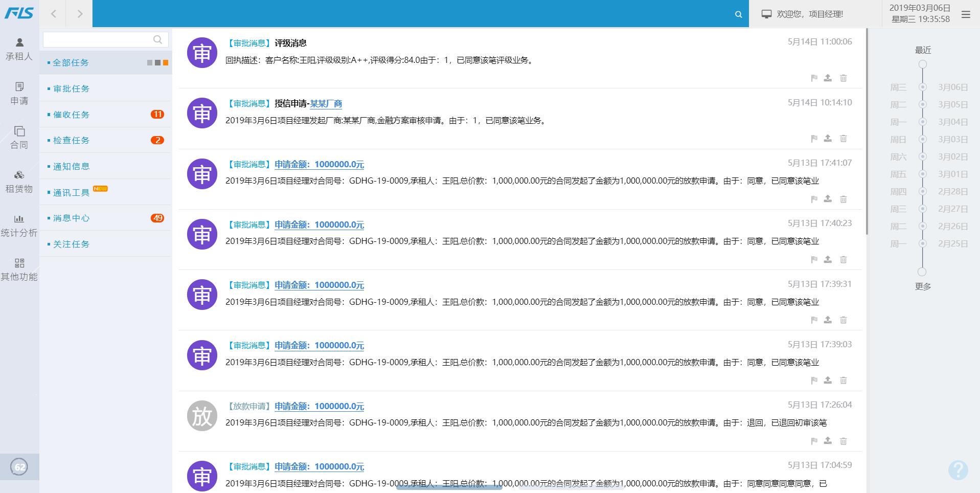Select the light gray square filter in 全部任务

pos(150,63)
